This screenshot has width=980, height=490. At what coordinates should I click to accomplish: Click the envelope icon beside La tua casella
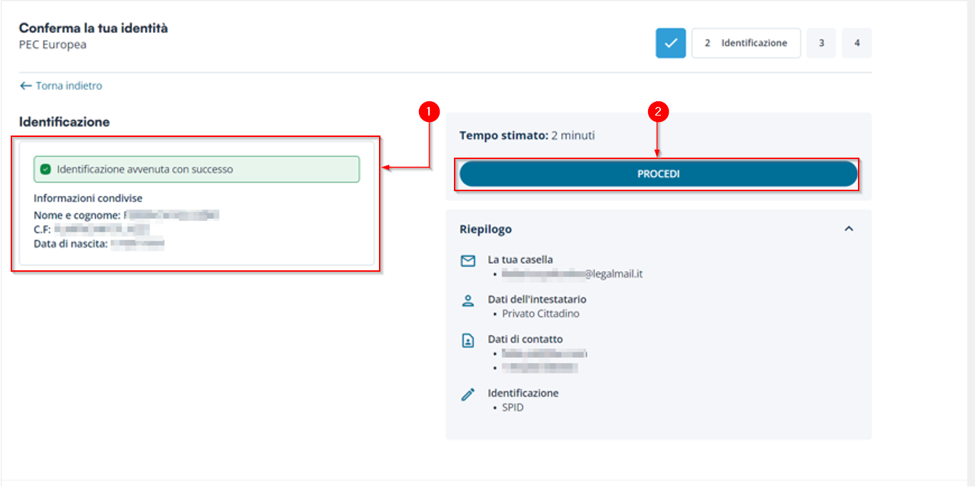coord(468,261)
